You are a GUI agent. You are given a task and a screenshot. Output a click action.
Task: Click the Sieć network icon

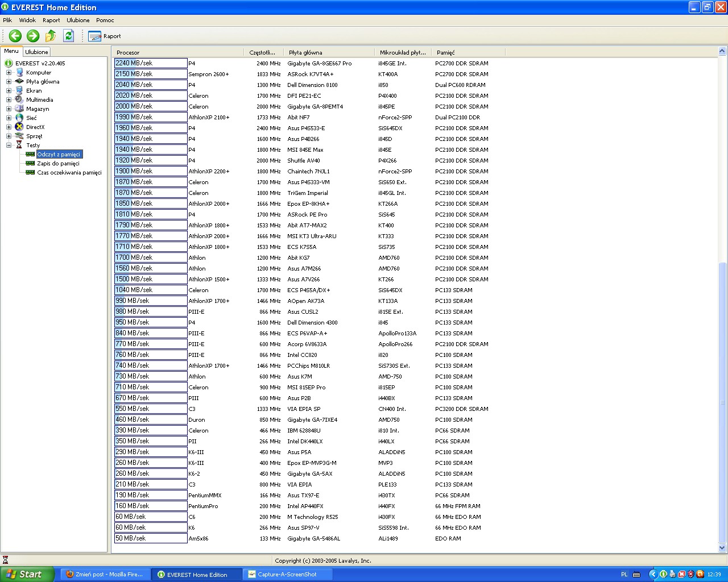click(x=20, y=118)
